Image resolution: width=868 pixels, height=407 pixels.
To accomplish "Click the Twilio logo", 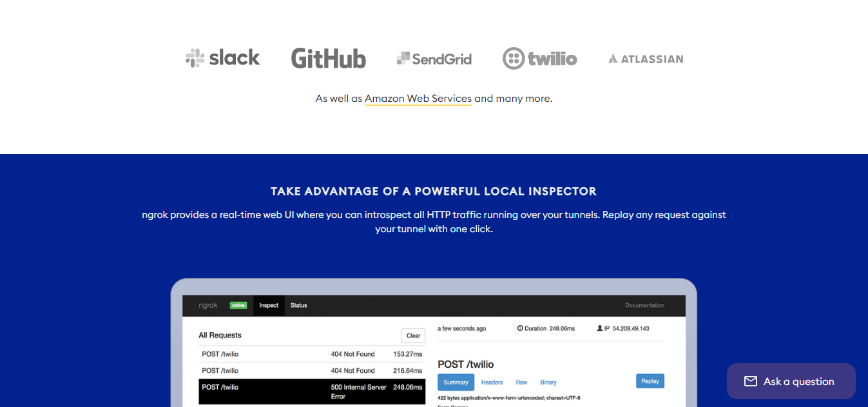I will tap(540, 59).
